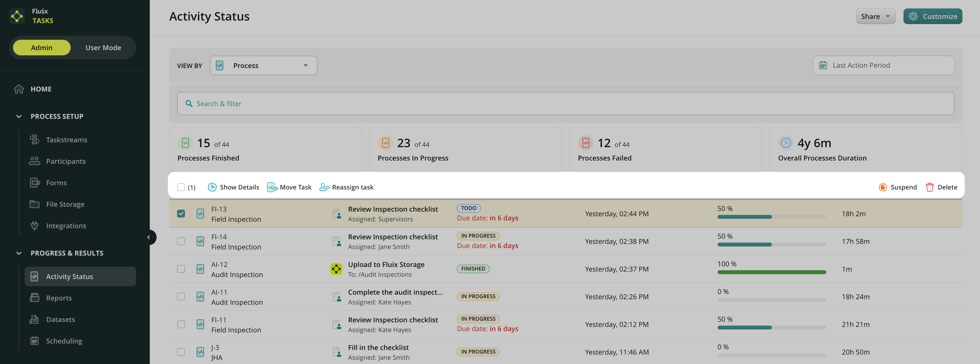This screenshot has width=980, height=364.
Task: Click the Fluix Tasks logo icon
Action: pyautogui.click(x=17, y=16)
